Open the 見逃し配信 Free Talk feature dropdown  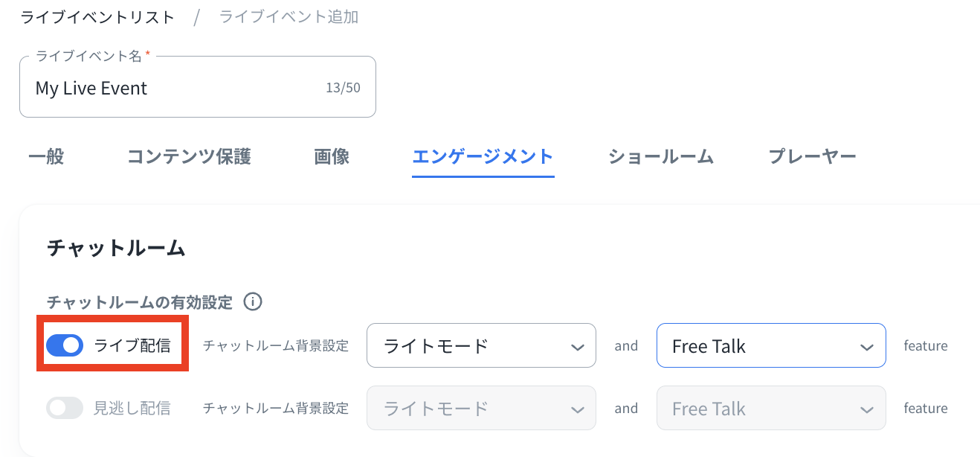(771, 408)
